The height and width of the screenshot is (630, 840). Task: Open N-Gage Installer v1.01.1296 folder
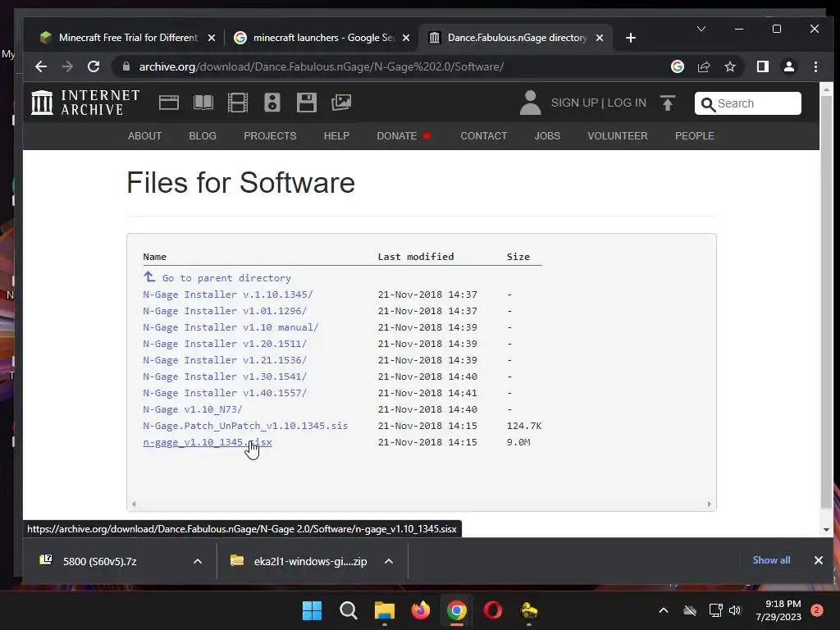click(225, 311)
